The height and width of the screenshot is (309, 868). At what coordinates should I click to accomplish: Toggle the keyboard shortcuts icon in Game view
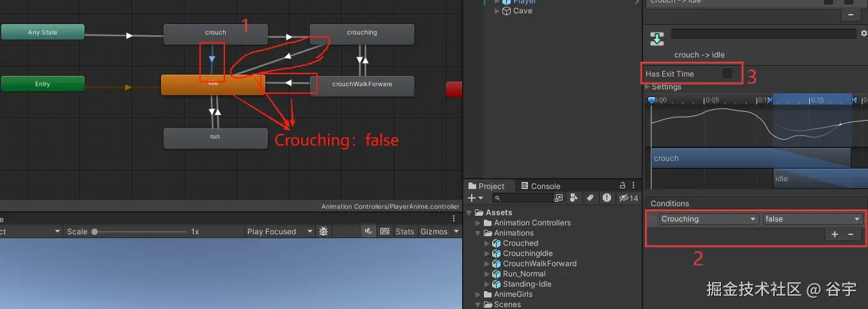click(x=385, y=231)
